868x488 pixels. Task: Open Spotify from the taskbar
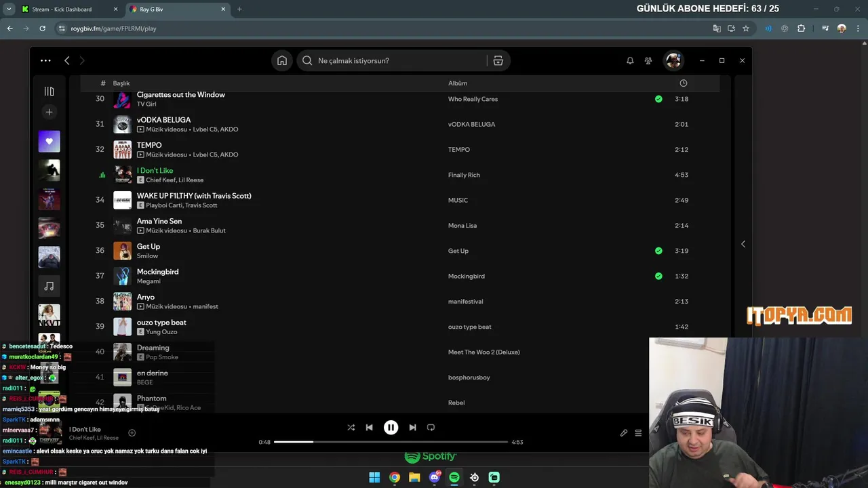click(454, 477)
